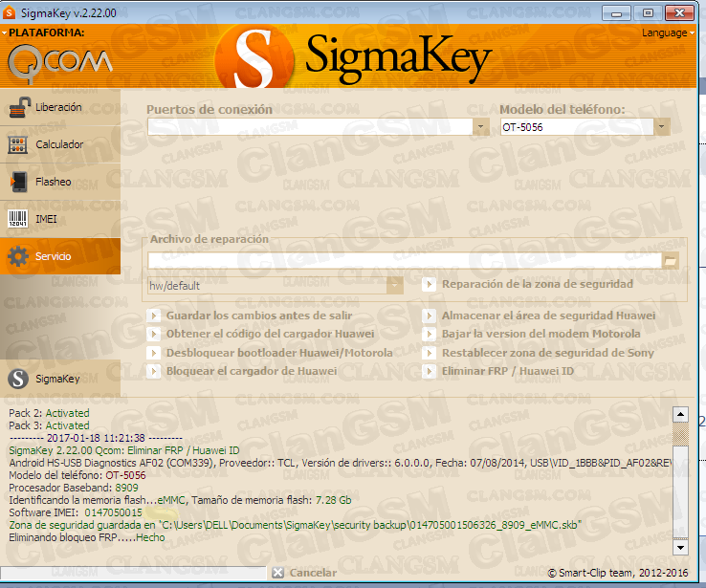Maximize the SigmaKey window
Screen dimensions: 706x588
[648, 12]
